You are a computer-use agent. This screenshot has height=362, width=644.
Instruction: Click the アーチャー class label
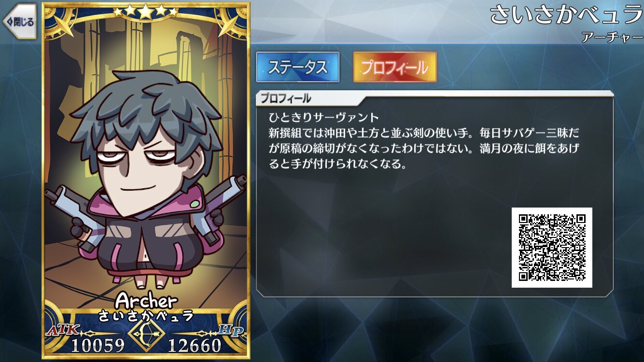(612, 37)
